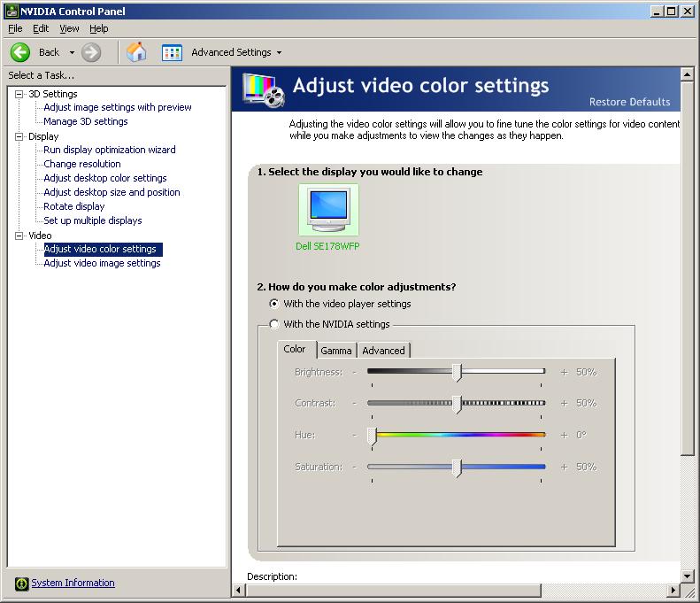
Task: Open 'Adjust desktop size and position'
Action: click(x=112, y=192)
